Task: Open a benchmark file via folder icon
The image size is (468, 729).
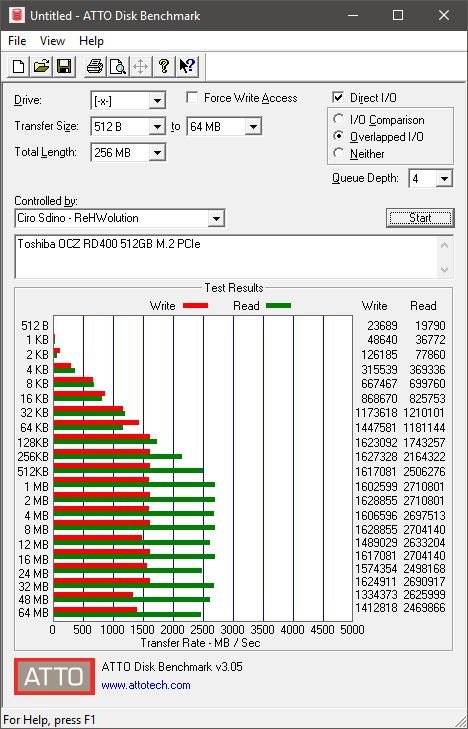Action: [x=41, y=66]
